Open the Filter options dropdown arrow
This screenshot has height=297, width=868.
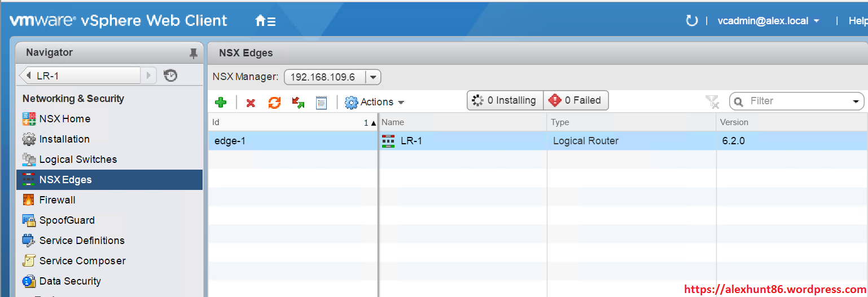tap(855, 101)
